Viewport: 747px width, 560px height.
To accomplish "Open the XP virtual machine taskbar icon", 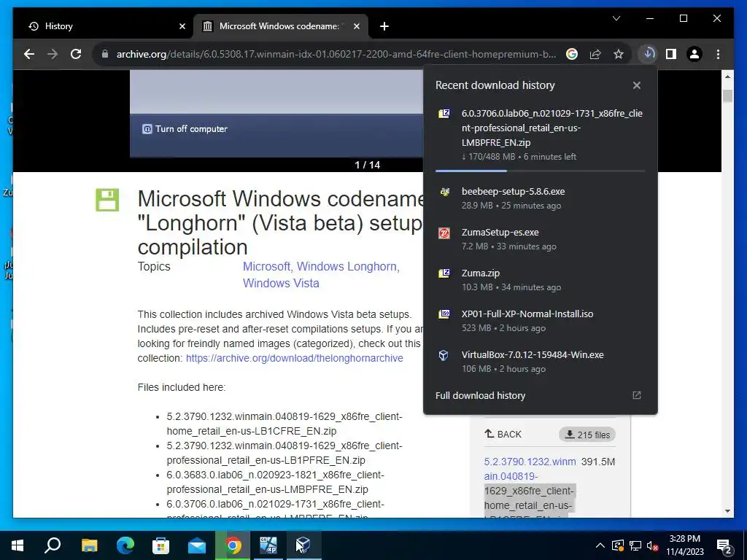I will click(268, 545).
